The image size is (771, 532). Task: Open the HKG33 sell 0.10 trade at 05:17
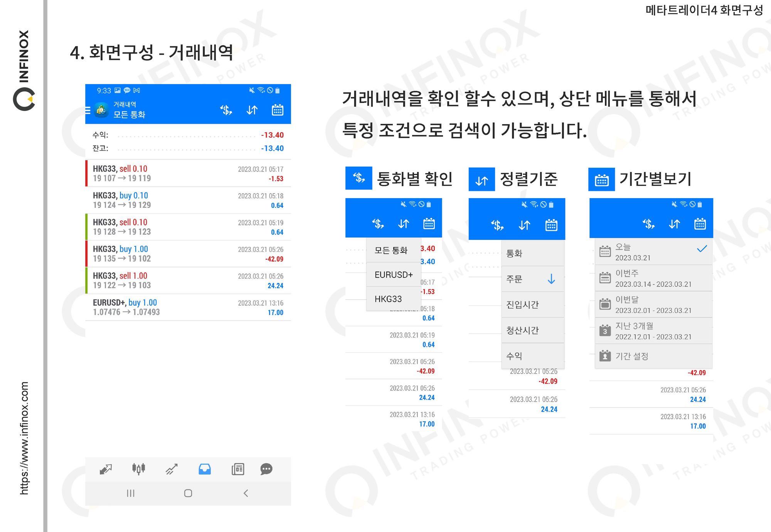tap(188, 173)
